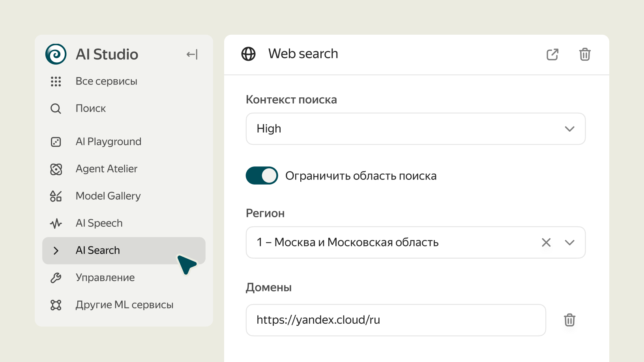Delete the Web search tool via header trash
The height and width of the screenshot is (362, 644).
pos(584,54)
